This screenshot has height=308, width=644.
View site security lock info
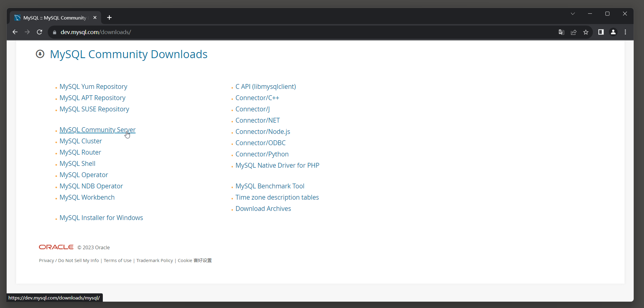pyautogui.click(x=54, y=32)
